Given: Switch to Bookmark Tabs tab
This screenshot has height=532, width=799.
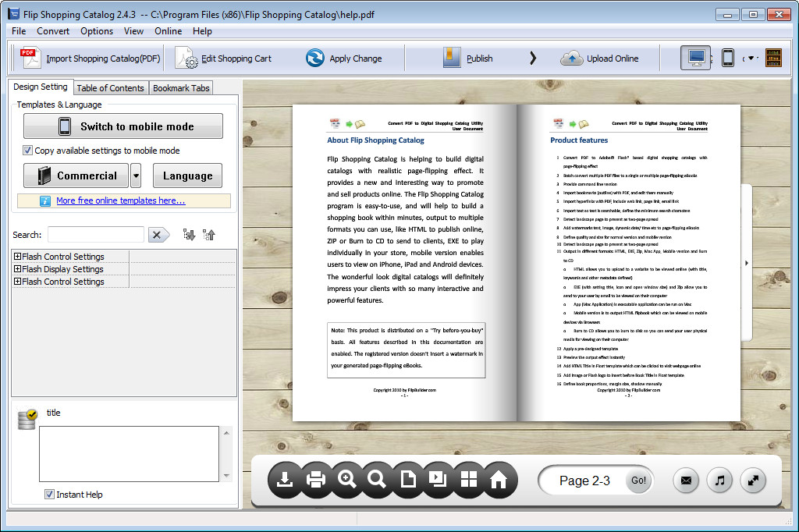Looking at the screenshot, I should (181, 88).
